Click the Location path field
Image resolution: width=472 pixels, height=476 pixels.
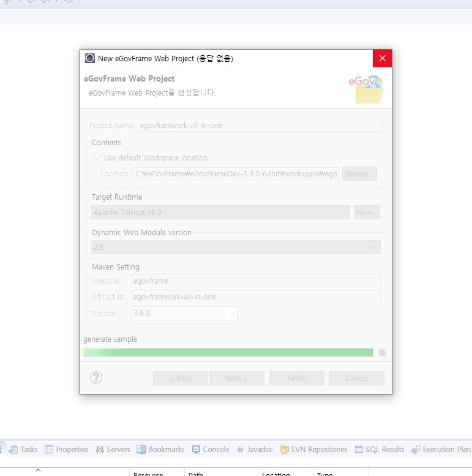(236, 173)
